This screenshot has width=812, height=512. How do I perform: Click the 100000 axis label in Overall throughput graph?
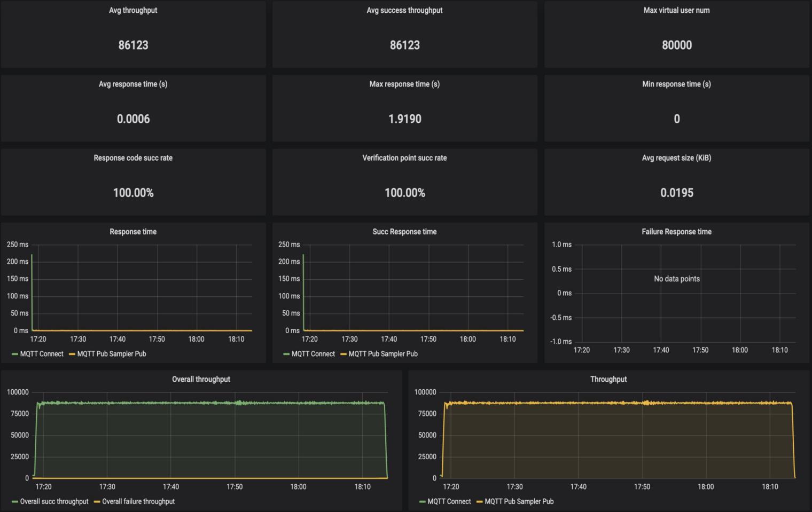[18, 392]
